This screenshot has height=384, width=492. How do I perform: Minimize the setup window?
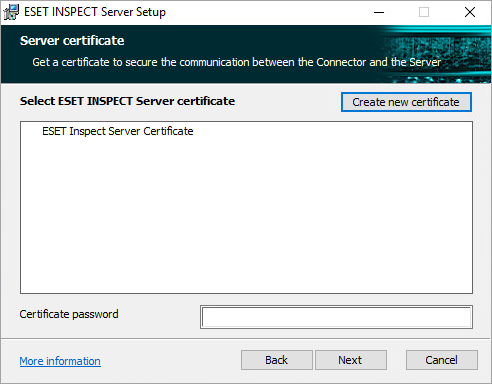click(379, 13)
